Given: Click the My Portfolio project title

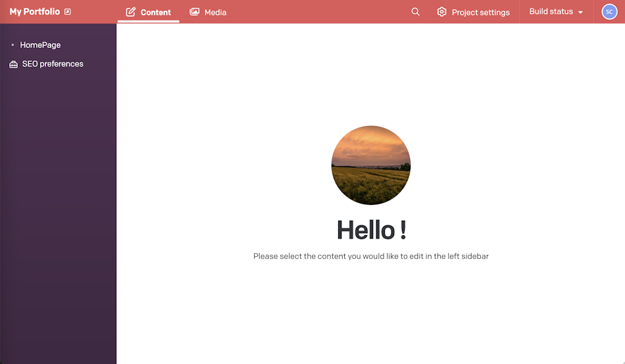Looking at the screenshot, I should (35, 12).
